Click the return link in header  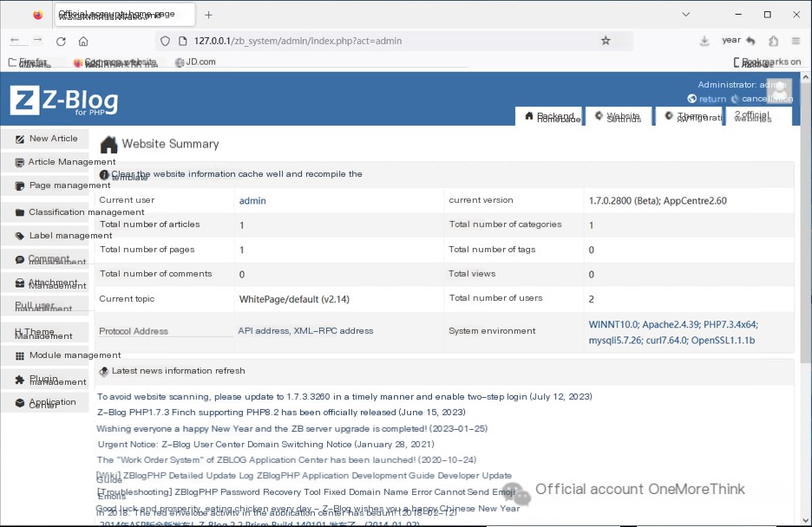point(712,99)
